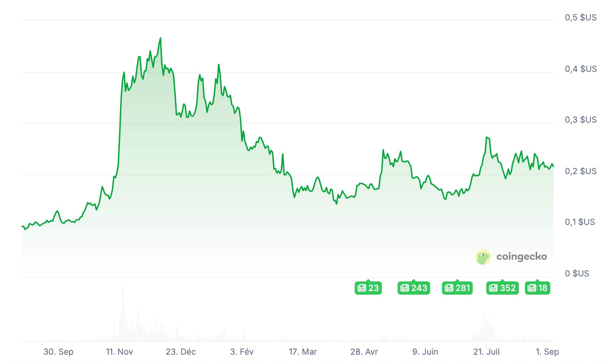Click the CoinGecko gecko logo icon

[483, 257]
